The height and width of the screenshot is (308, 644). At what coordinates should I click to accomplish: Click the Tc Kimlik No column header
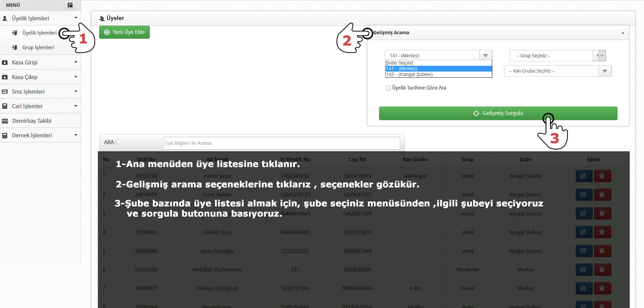tap(295, 159)
